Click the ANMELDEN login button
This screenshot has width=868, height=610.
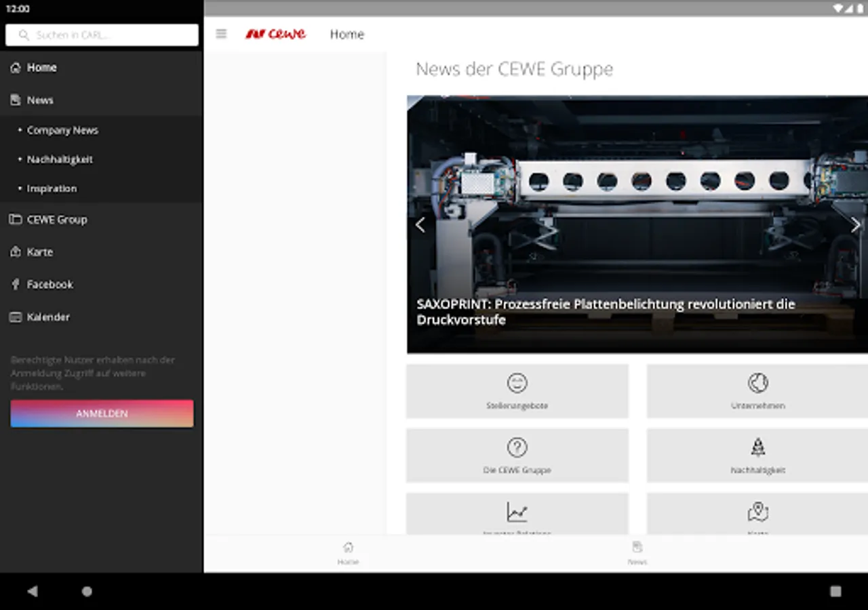pyautogui.click(x=102, y=413)
